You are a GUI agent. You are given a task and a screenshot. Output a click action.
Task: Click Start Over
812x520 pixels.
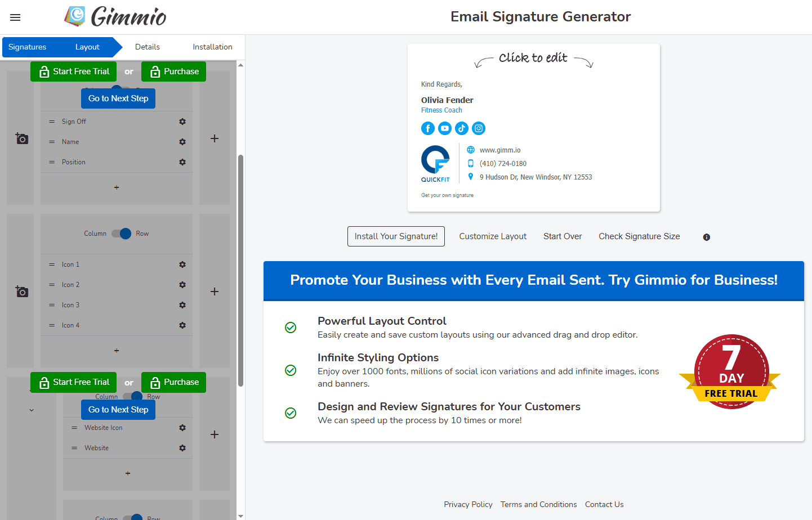coord(563,236)
